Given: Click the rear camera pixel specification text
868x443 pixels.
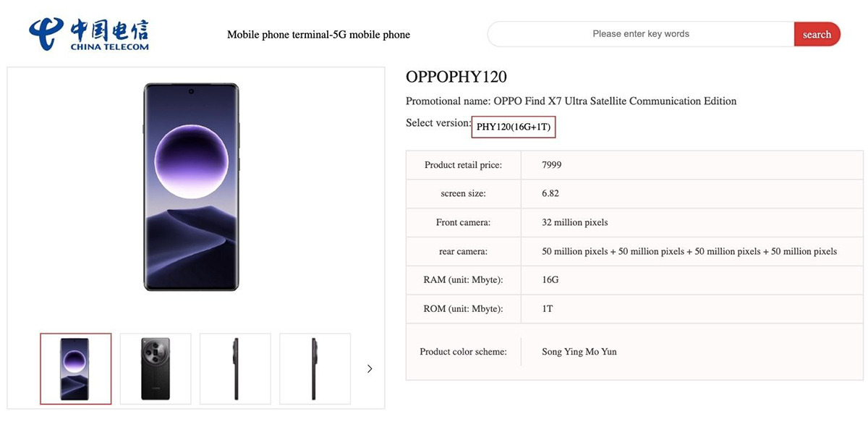Looking at the screenshot, I should tap(689, 251).
